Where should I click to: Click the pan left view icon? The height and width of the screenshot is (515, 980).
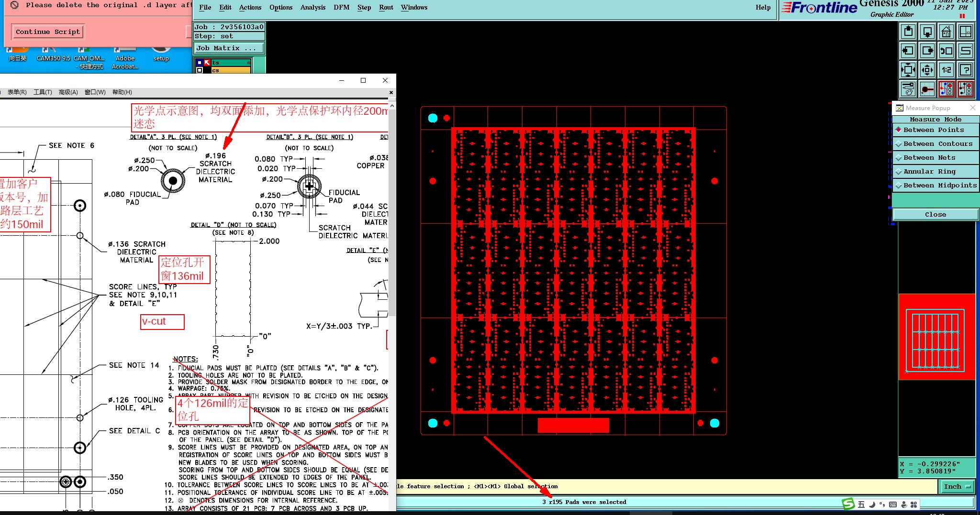(x=908, y=51)
